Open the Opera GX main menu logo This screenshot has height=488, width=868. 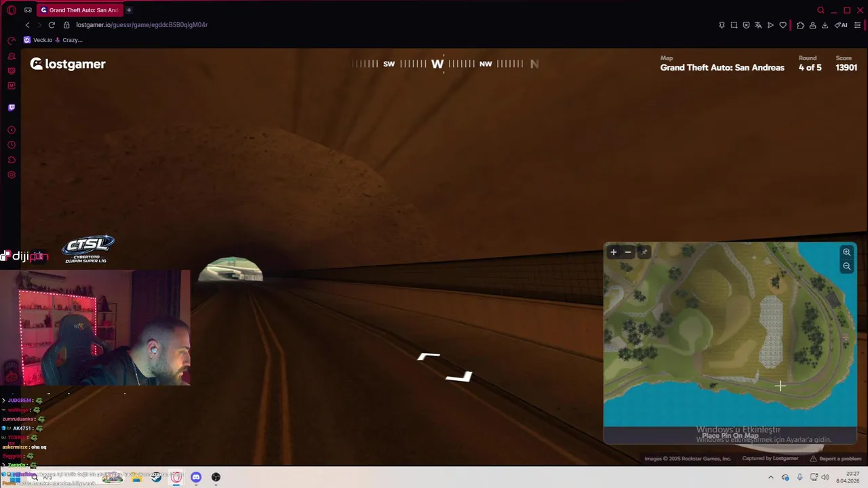point(12,10)
